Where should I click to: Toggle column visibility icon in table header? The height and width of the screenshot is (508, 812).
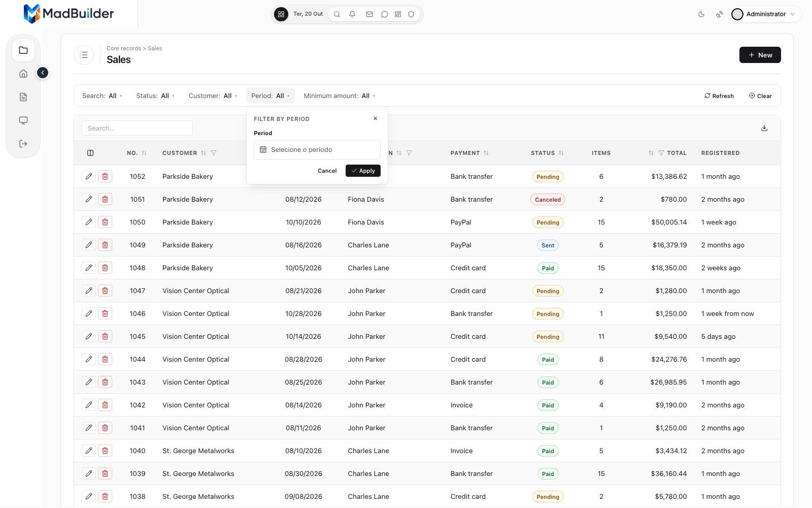(x=90, y=153)
